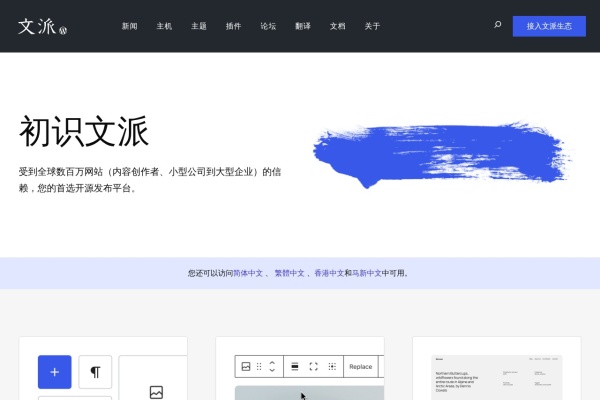Open the 翻译 menu item
Image resolution: width=600 pixels, height=400 pixels.
pos(303,26)
